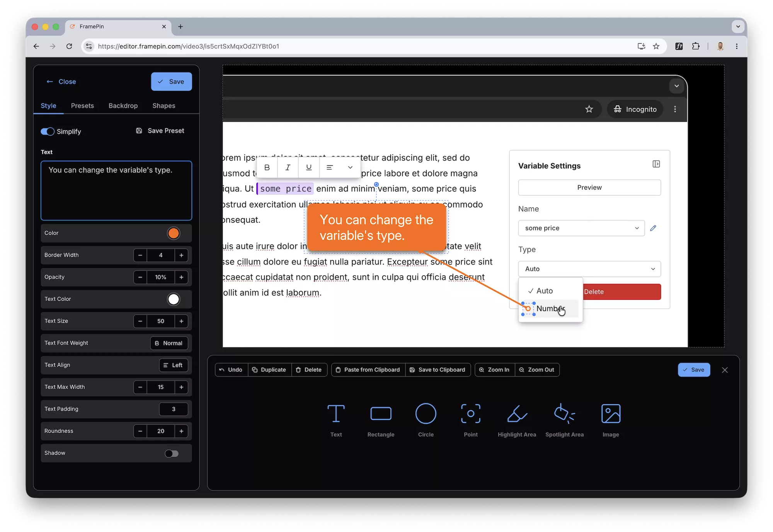773x532 pixels.
Task: Open Chrome tab search chevron
Action: [x=738, y=27]
